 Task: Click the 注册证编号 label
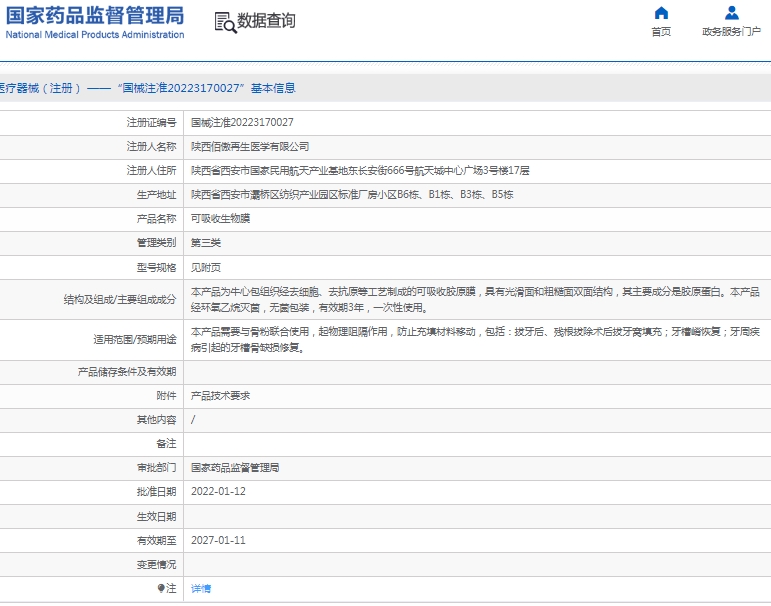tap(151, 122)
